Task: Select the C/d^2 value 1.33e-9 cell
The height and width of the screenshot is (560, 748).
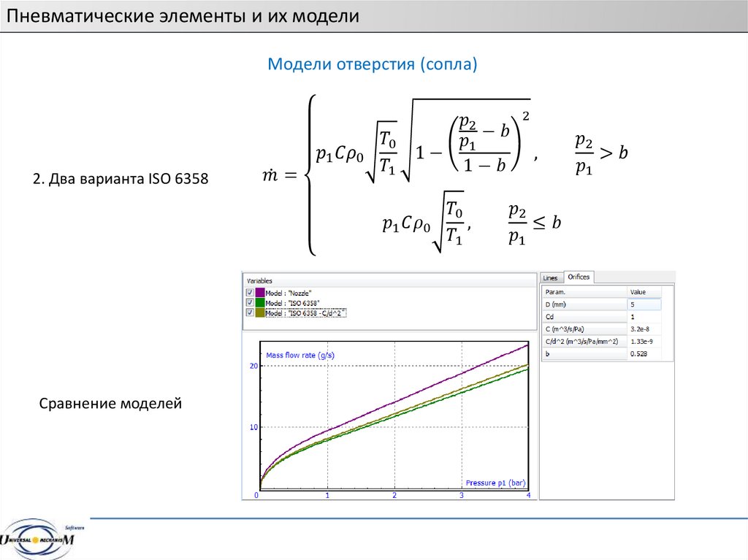Action: (x=644, y=342)
